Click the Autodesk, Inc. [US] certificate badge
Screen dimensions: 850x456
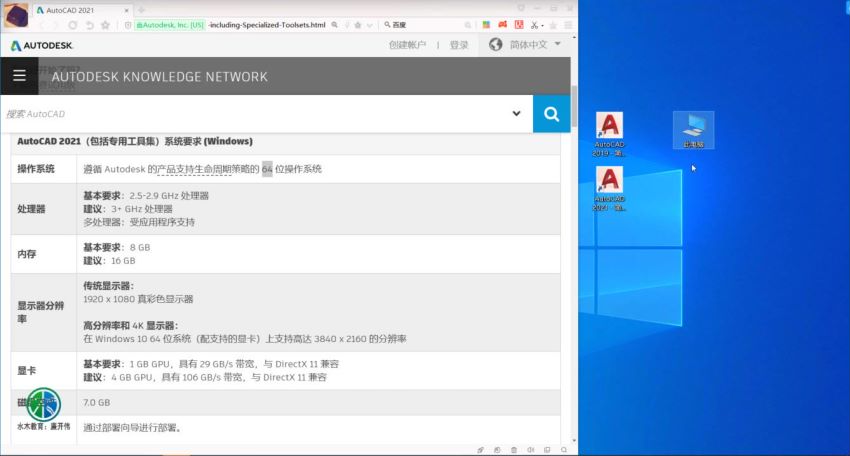[170, 25]
